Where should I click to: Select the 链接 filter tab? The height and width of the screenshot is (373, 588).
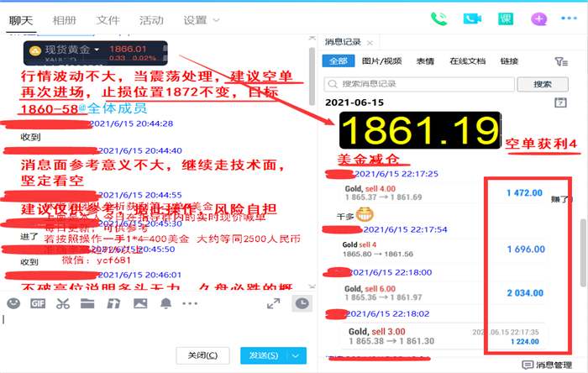coord(509,61)
